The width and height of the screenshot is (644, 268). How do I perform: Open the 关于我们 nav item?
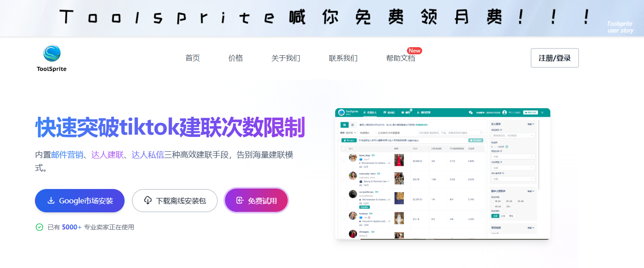click(286, 58)
